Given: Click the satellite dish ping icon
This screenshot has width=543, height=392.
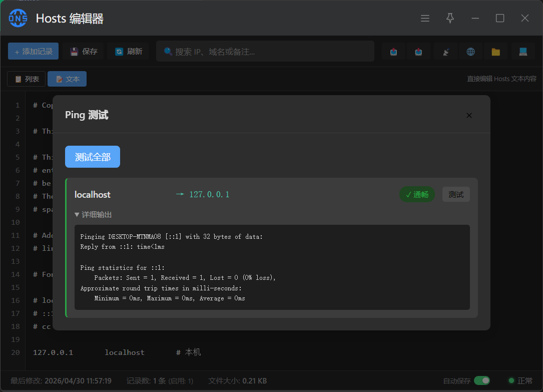Looking at the screenshot, I should [446, 52].
